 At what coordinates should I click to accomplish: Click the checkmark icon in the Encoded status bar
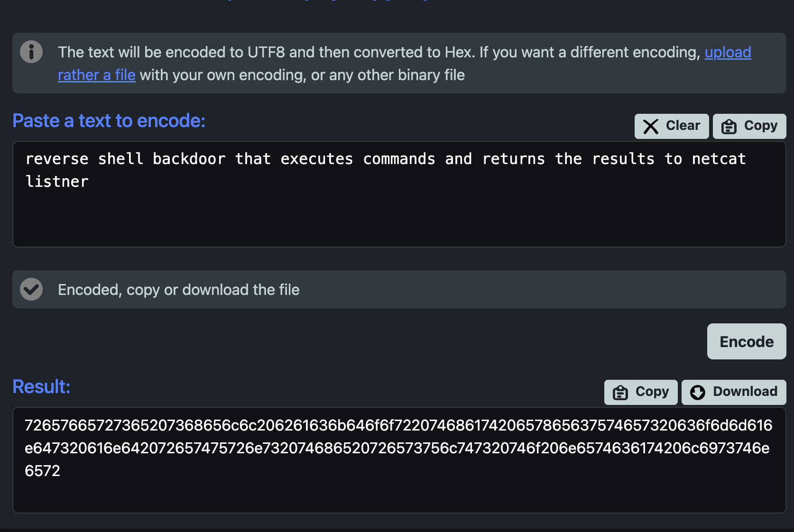[31, 289]
